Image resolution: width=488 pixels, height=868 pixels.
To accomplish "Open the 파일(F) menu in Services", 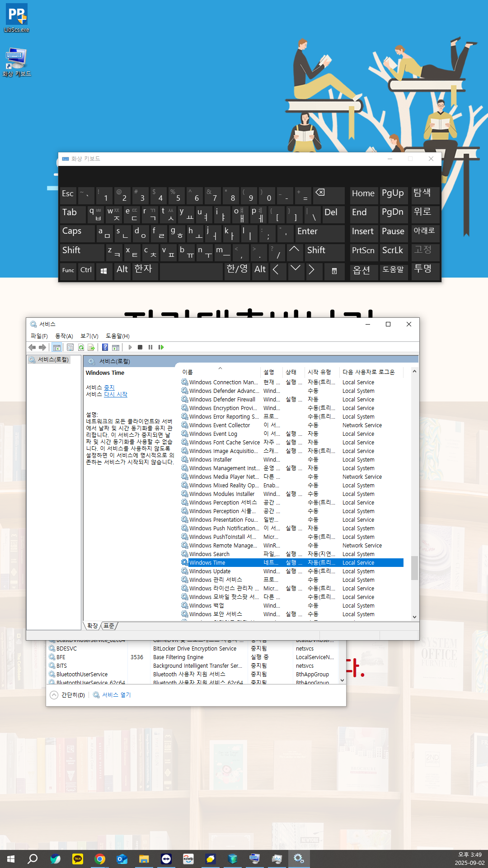I will pyautogui.click(x=39, y=336).
